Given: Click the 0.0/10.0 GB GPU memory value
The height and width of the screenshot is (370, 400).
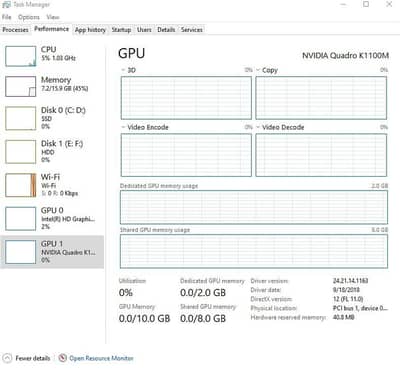Looking at the screenshot, I should pos(144,318).
